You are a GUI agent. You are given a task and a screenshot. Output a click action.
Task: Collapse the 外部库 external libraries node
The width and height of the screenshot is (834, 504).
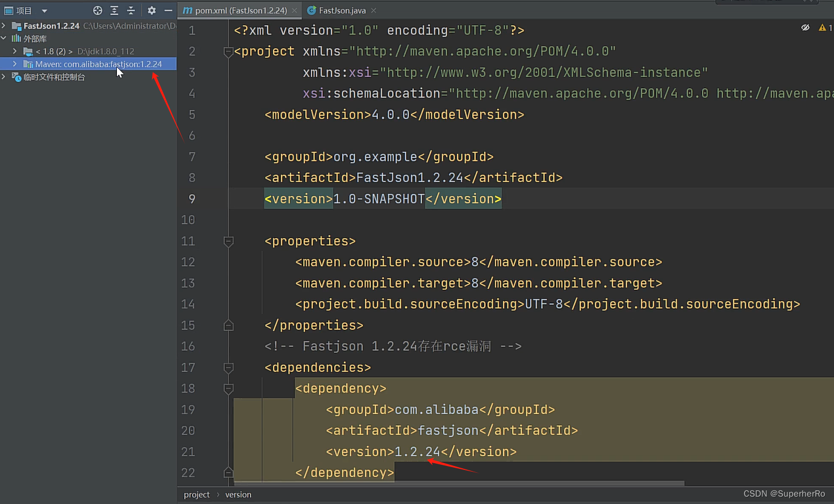4,39
